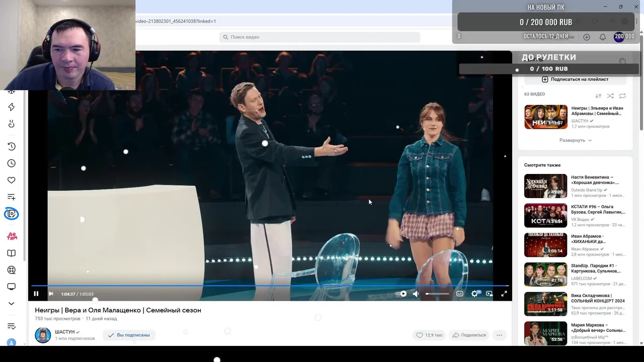
Task: Skip to the next video
Action: point(51,294)
